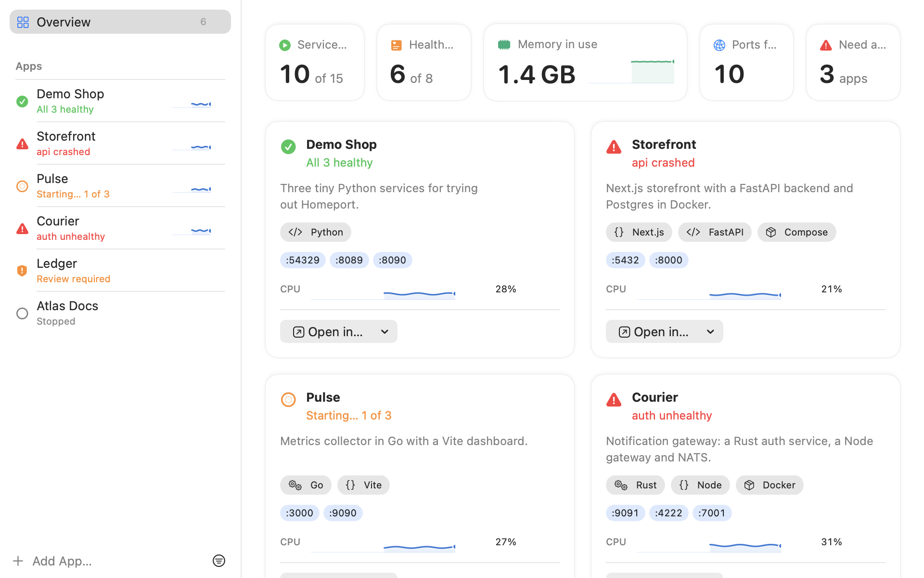The height and width of the screenshot is (578, 924).
Task: Open port :54329 on the Demo Shop card
Action: point(303,260)
